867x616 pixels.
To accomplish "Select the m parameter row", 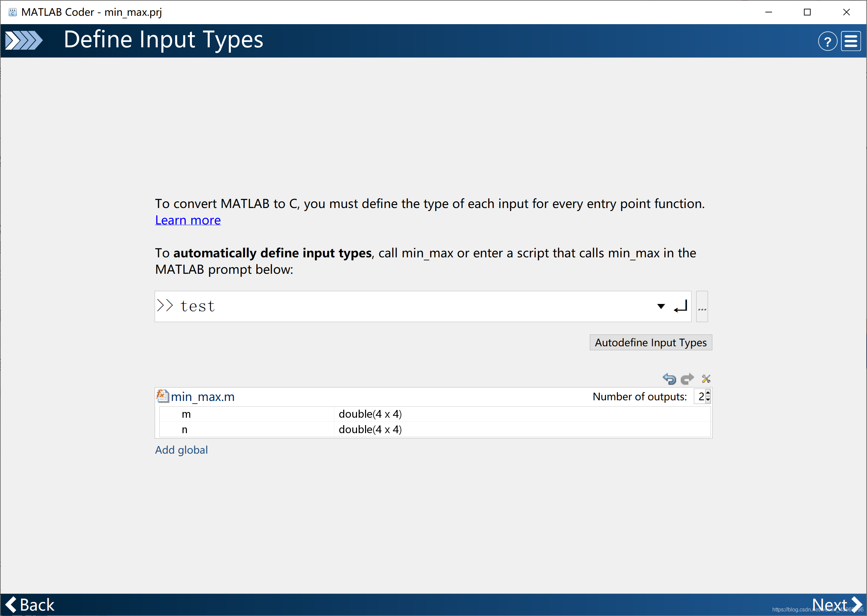I will 432,413.
